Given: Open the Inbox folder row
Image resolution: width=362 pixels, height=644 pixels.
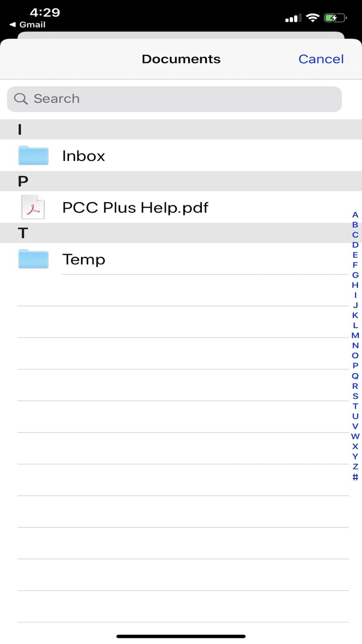Looking at the screenshot, I should point(181,156).
